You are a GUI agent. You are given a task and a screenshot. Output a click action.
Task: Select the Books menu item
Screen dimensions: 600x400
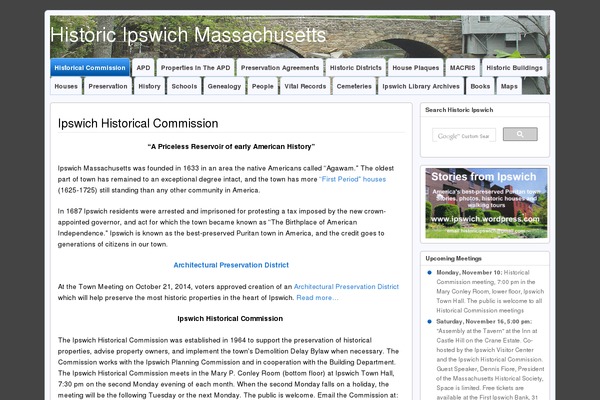(x=480, y=86)
